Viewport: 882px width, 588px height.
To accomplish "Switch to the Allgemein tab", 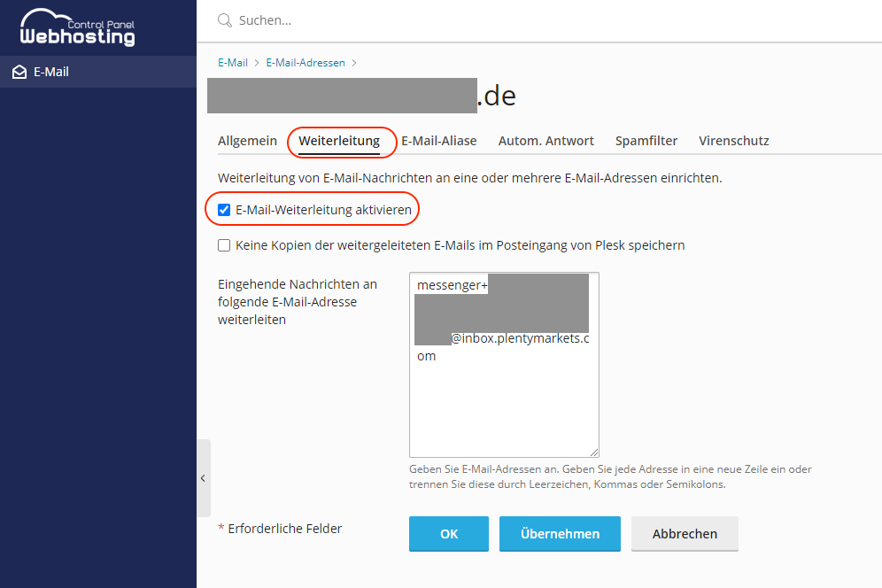I will (x=247, y=141).
